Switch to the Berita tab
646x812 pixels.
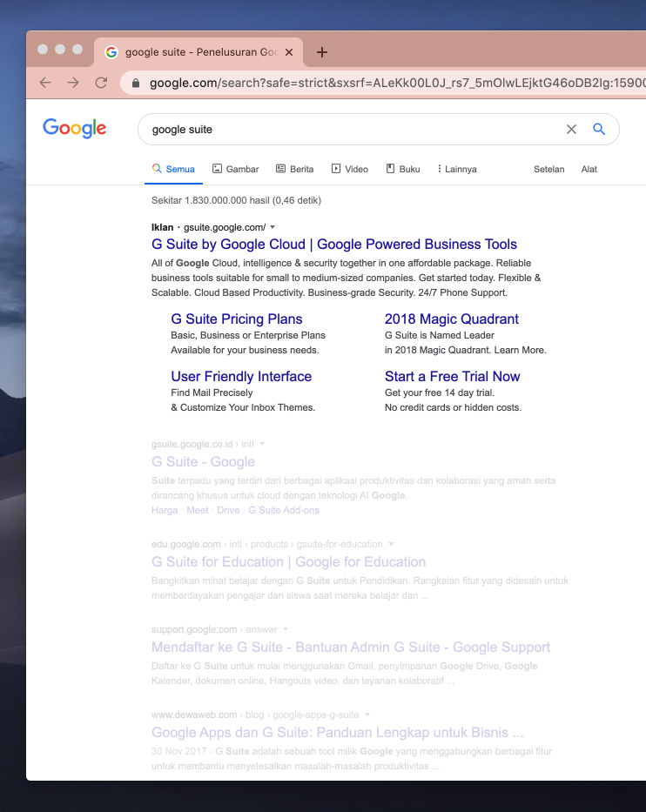click(x=295, y=169)
